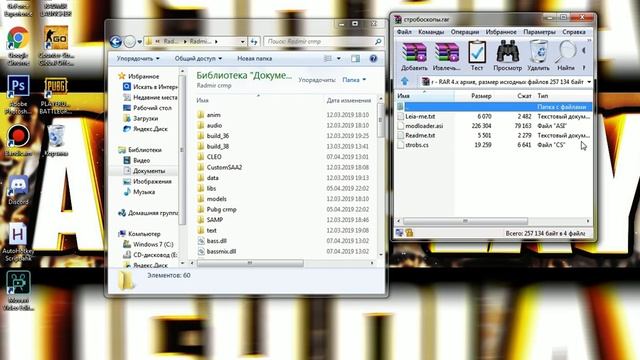Open the Избранное menu in WinRAR

(501, 32)
